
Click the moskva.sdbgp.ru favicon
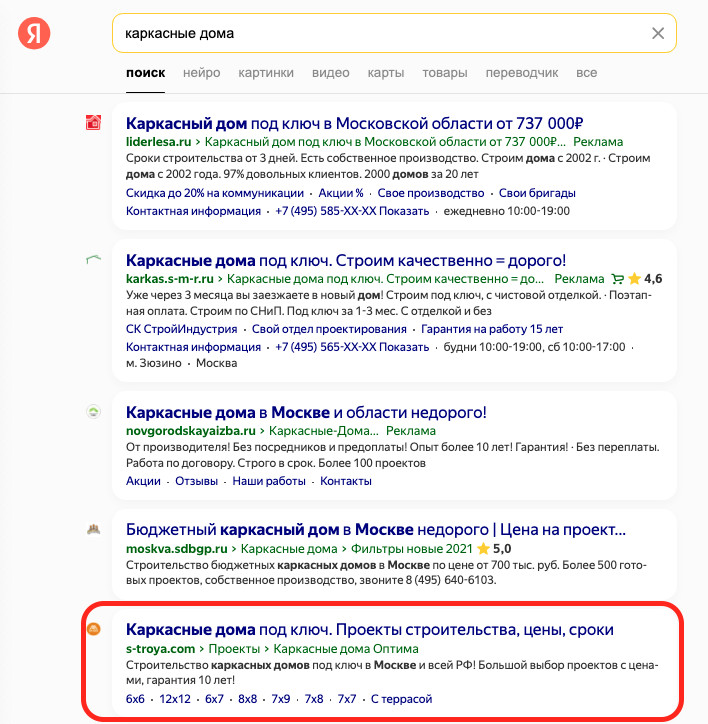pos(93,529)
